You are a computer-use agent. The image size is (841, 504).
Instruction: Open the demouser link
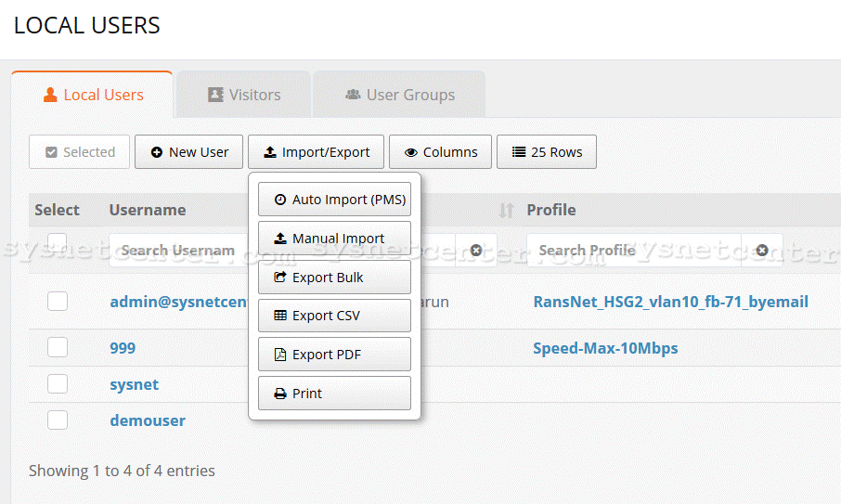[x=148, y=420]
